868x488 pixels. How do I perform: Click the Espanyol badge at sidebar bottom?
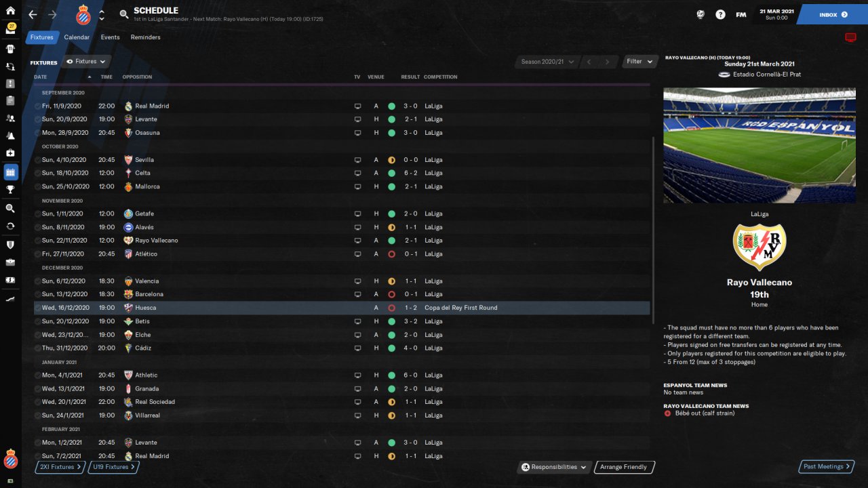pyautogui.click(x=10, y=458)
